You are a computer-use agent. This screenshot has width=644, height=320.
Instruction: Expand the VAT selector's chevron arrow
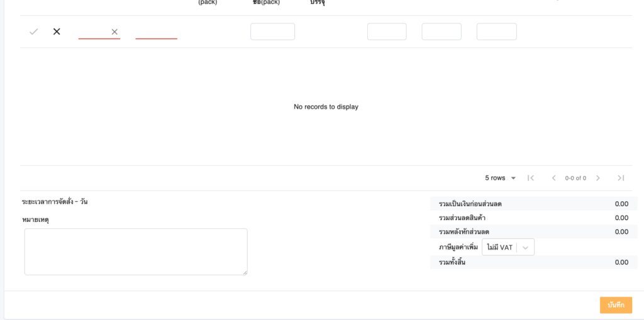coord(525,247)
